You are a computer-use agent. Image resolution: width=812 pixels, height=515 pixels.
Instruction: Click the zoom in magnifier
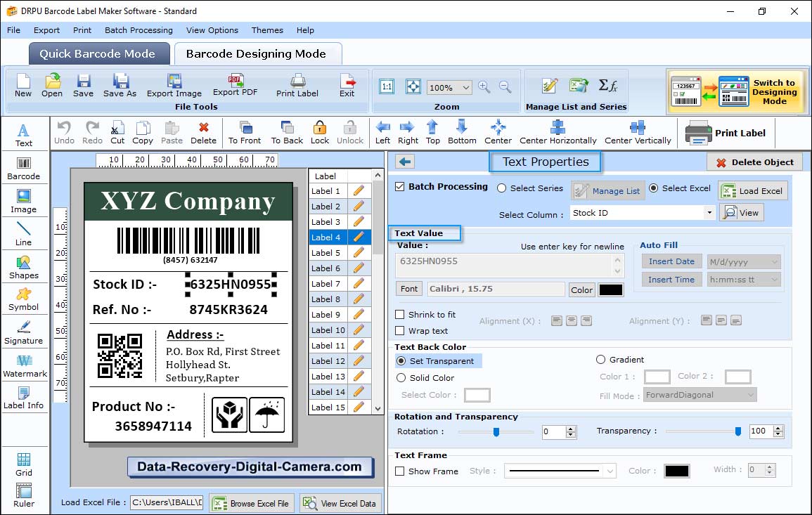point(484,87)
